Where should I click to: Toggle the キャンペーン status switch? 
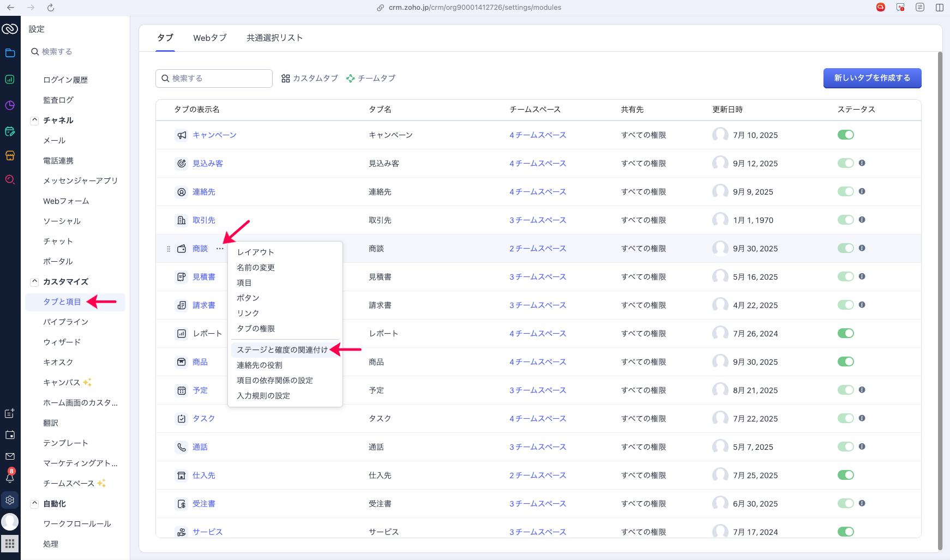(845, 135)
